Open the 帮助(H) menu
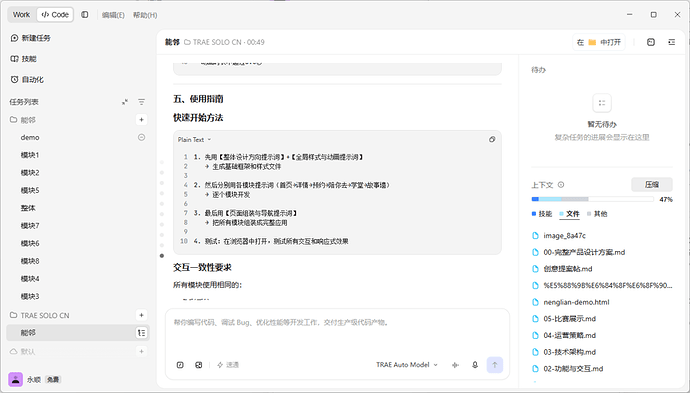This screenshot has height=393, width=690. [145, 15]
